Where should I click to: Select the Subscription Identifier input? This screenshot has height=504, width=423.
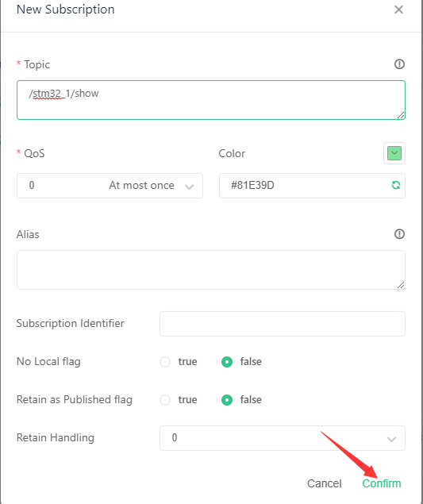click(x=283, y=324)
